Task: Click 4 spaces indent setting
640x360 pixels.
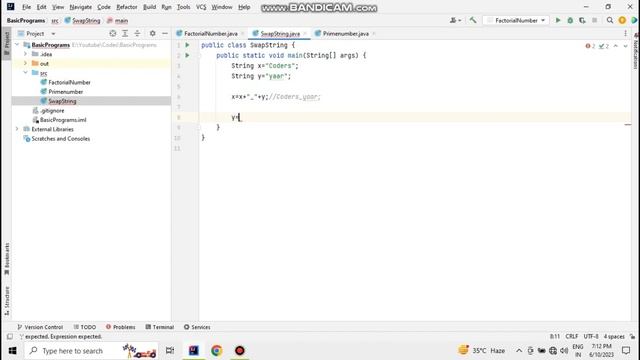Action: [614, 336]
